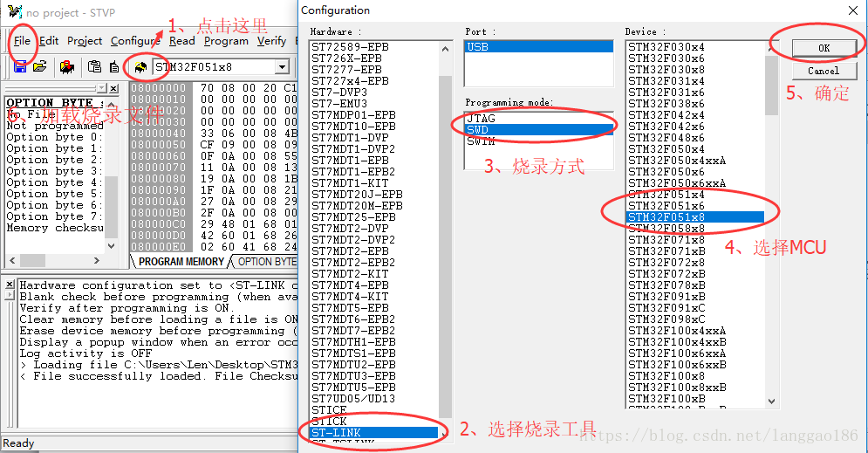Switch to the OPTION BYTE tab
The image size is (868, 453).
(267, 261)
